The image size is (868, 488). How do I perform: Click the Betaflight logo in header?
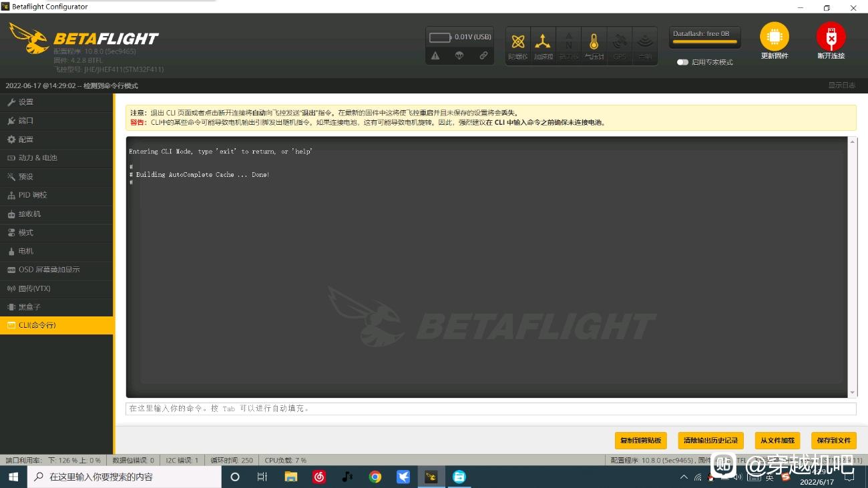[84, 38]
